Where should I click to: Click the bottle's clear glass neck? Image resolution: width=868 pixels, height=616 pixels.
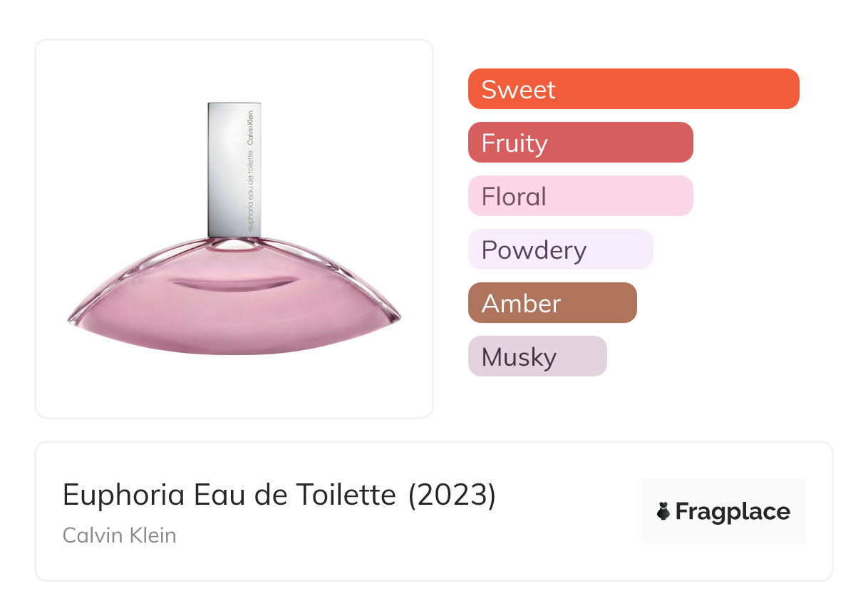[234, 242]
